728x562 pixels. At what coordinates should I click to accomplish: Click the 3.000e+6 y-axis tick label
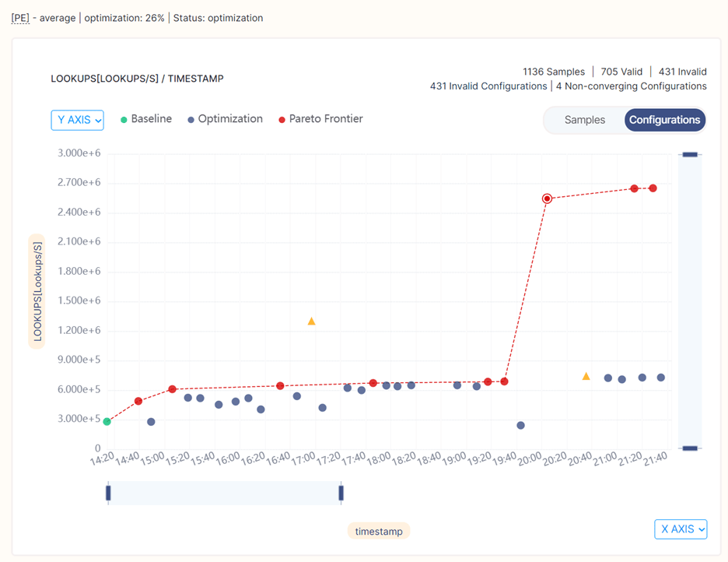pyautogui.click(x=79, y=153)
